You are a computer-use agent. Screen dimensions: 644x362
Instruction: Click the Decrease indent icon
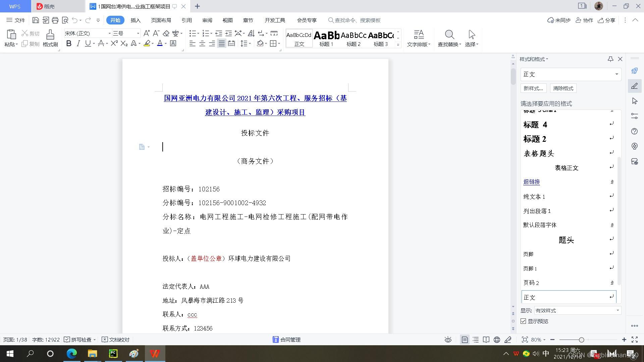[x=219, y=33]
